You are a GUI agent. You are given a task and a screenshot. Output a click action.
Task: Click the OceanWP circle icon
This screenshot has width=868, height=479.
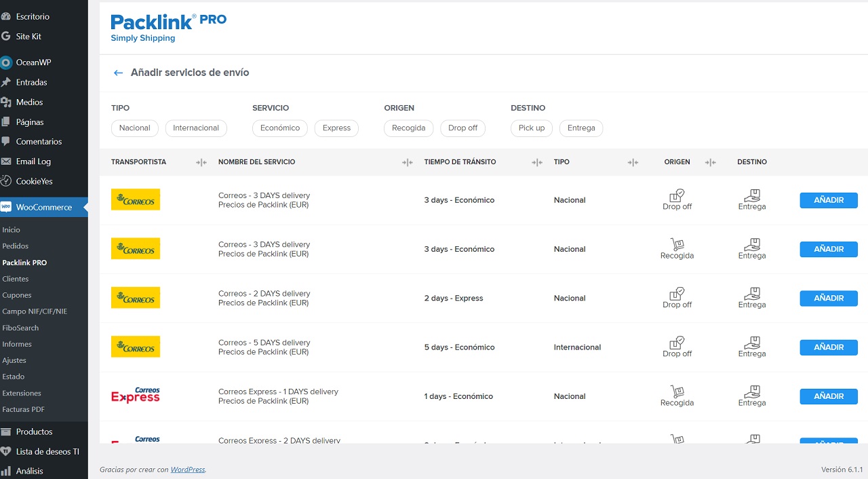(6, 62)
